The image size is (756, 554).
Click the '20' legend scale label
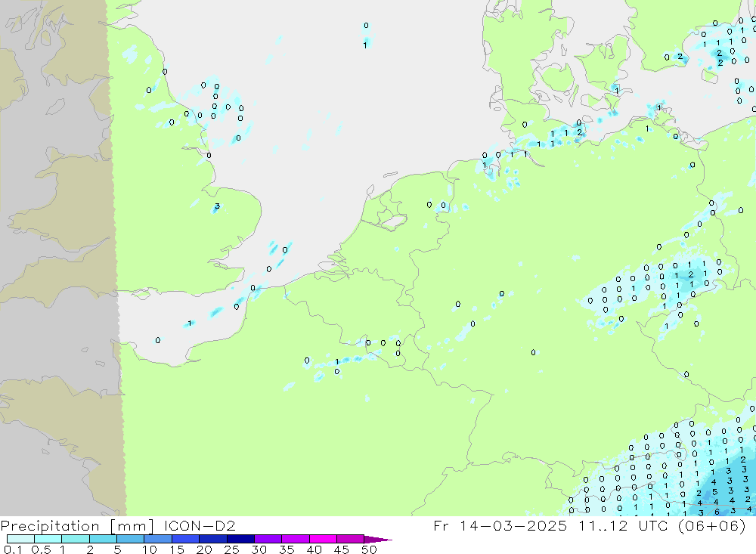pos(204,549)
